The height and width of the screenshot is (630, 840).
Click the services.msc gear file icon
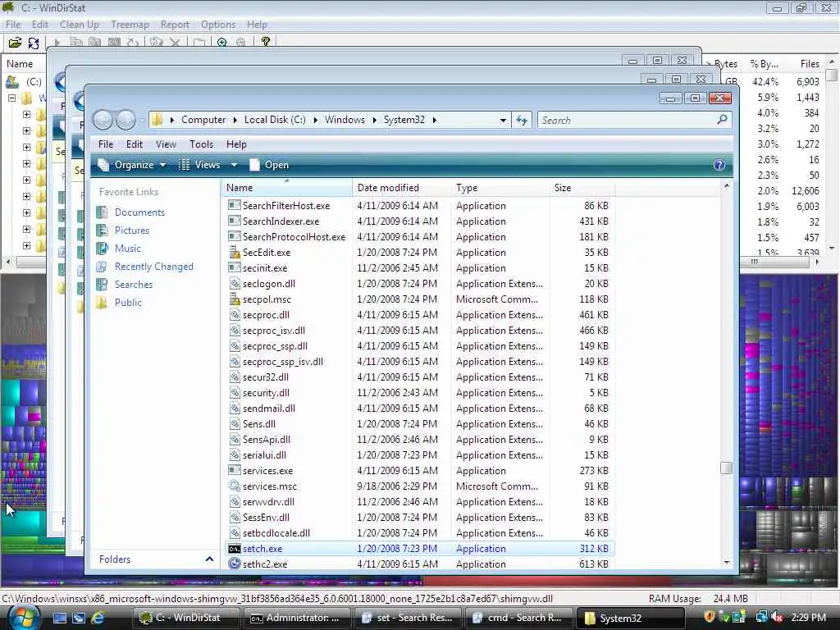pos(234,486)
